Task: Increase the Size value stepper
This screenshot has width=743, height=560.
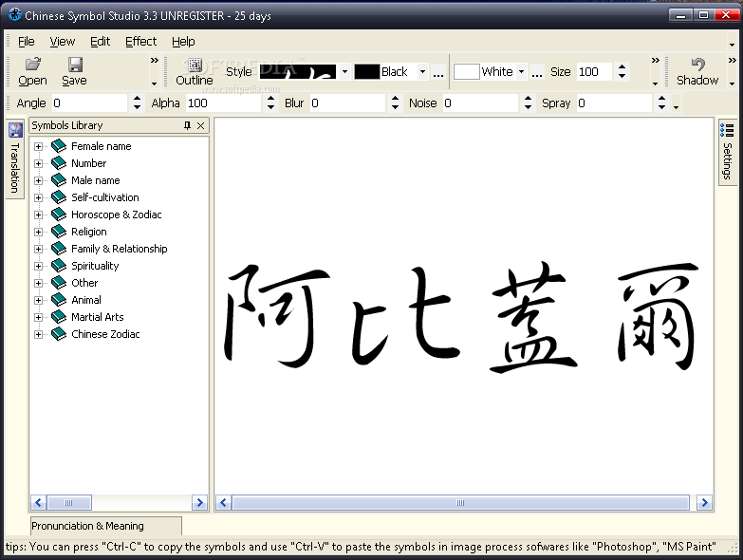Action: tap(622, 67)
